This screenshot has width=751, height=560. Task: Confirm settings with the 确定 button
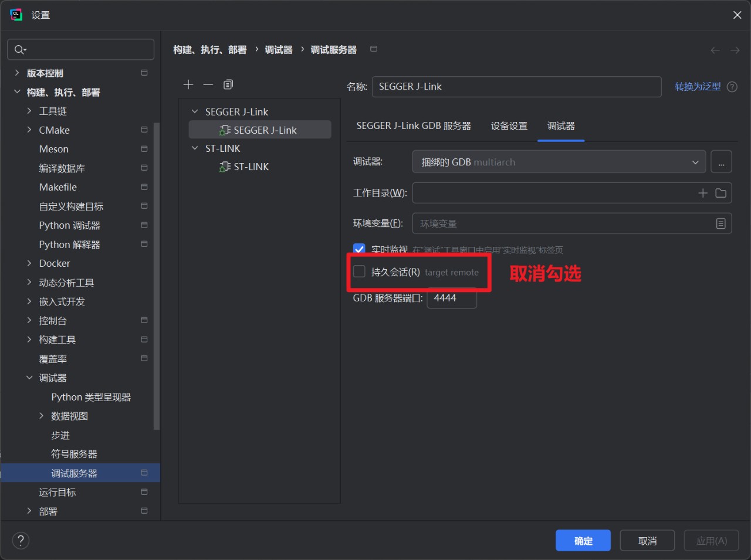[x=583, y=541]
